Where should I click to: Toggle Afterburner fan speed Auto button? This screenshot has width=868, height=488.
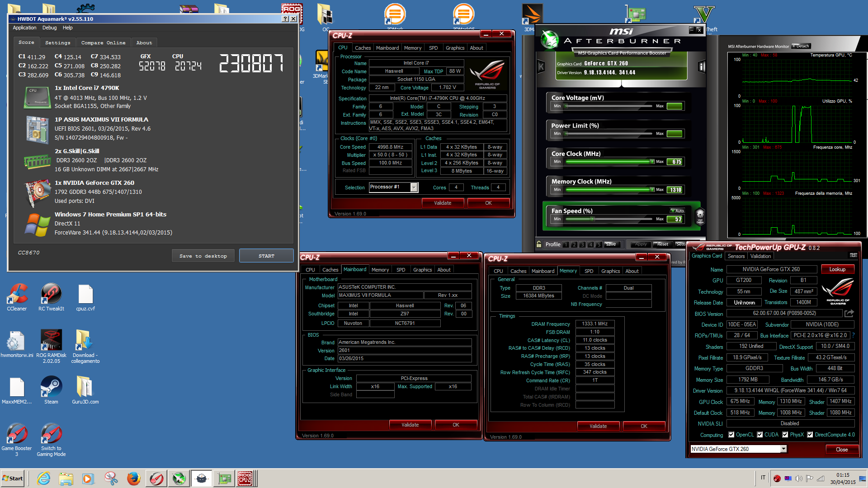677,211
